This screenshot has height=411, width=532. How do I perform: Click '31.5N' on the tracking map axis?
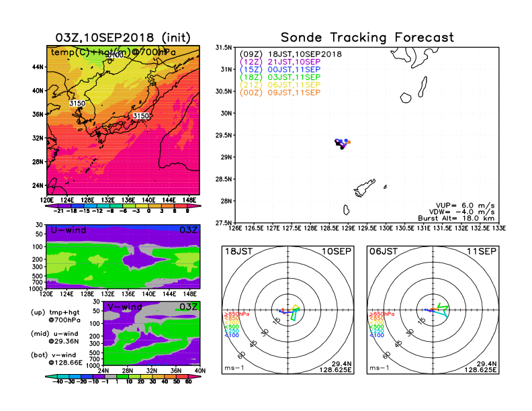(x=224, y=48)
